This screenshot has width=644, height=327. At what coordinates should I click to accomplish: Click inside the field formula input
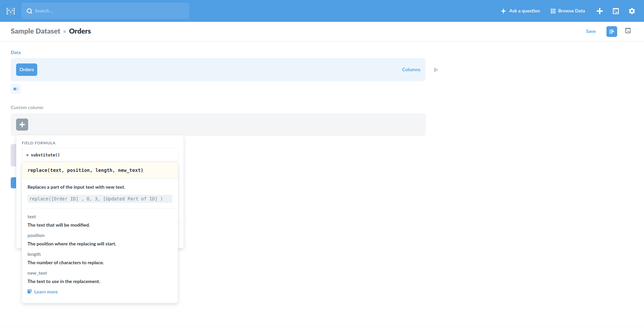tap(100, 155)
